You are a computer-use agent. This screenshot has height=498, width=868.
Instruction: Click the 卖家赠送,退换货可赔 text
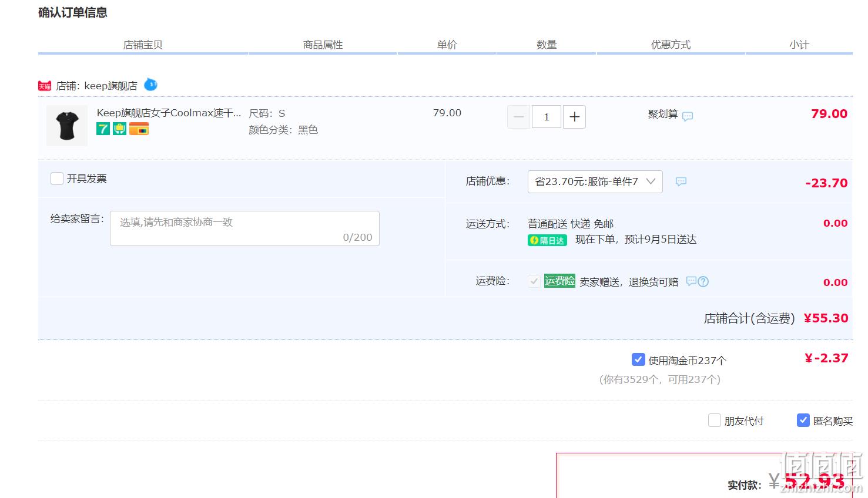629,282
